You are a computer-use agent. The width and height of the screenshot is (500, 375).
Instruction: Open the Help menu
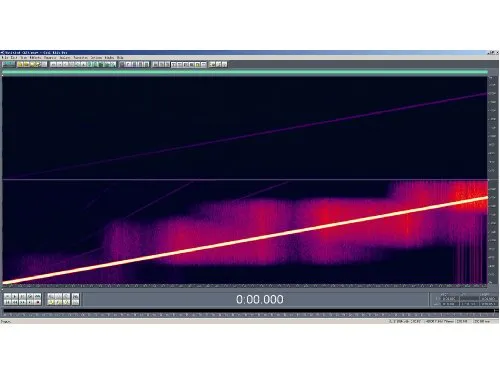[120, 58]
